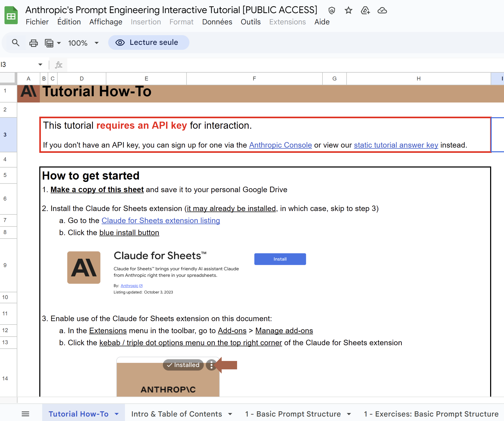Image resolution: width=504 pixels, height=421 pixels.
Task: Open the Outils menu
Action: [x=251, y=22]
